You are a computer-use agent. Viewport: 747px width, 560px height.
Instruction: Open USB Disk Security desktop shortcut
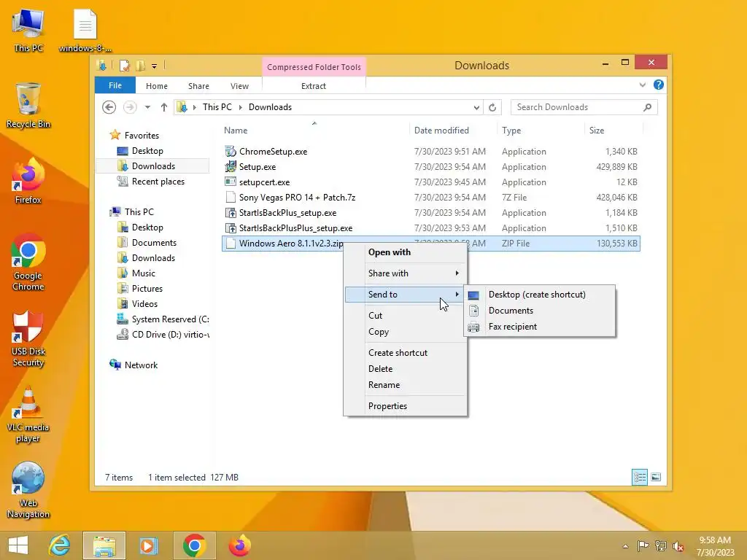[x=28, y=338]
